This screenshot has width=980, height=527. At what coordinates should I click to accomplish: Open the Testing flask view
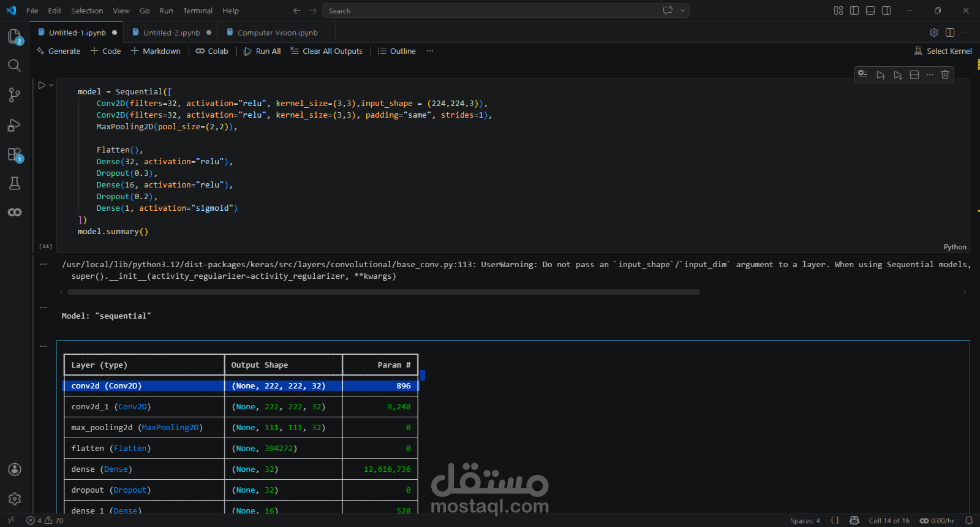pyautogui.click(x=15, y=183)
